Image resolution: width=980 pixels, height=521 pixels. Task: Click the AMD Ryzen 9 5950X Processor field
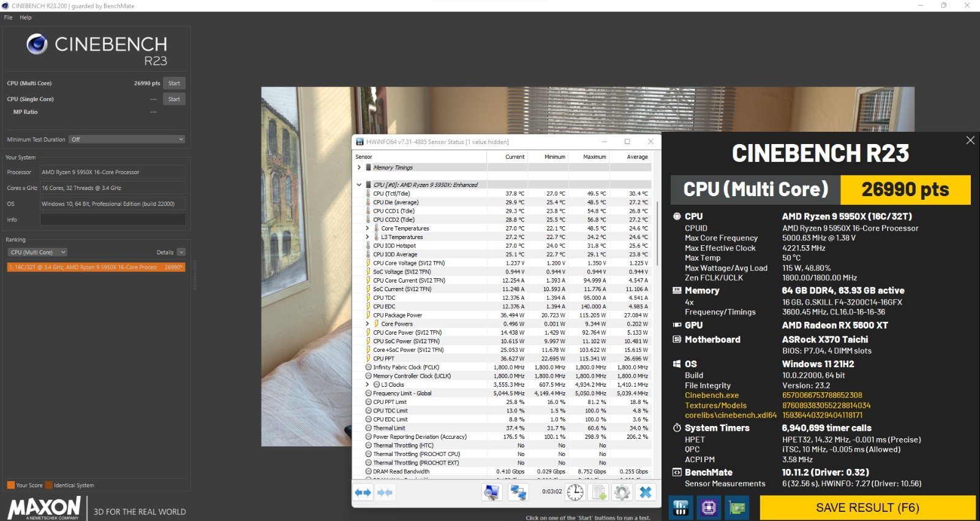(x=113, y=172)
